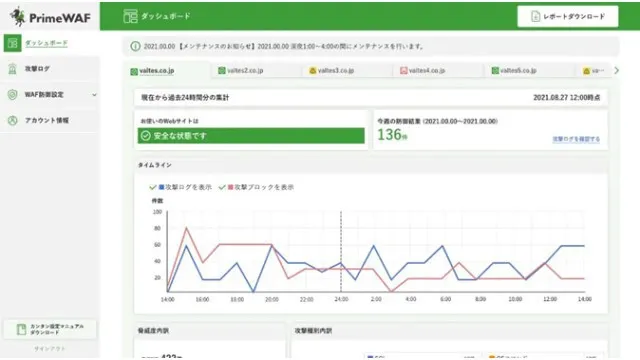Click the WAF防御設定 shield icon
The height and width of the screenshot is (360, 640).
(13, 95)
